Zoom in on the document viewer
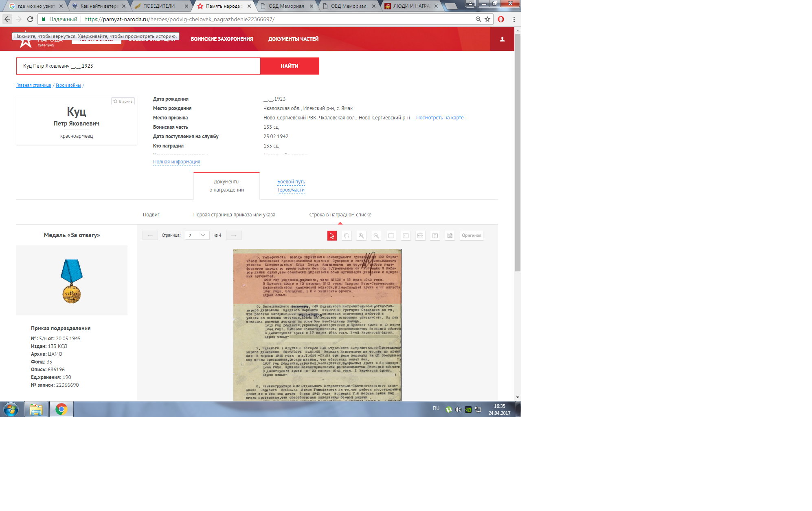 point(361,236)
